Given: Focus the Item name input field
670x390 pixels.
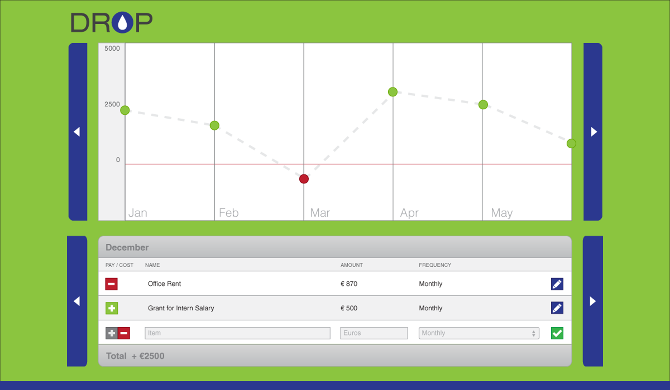Looking at the screenshot, I should [238, 333].
